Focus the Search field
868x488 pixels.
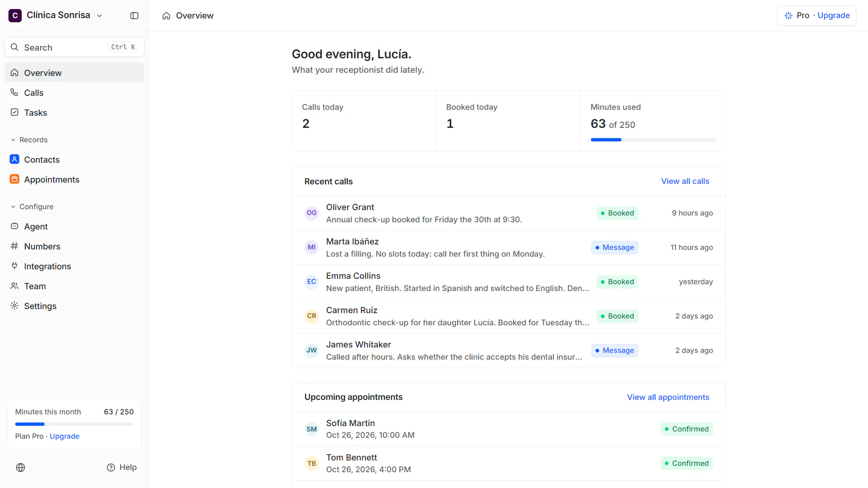pyautogui.click(x=75, y=47)
